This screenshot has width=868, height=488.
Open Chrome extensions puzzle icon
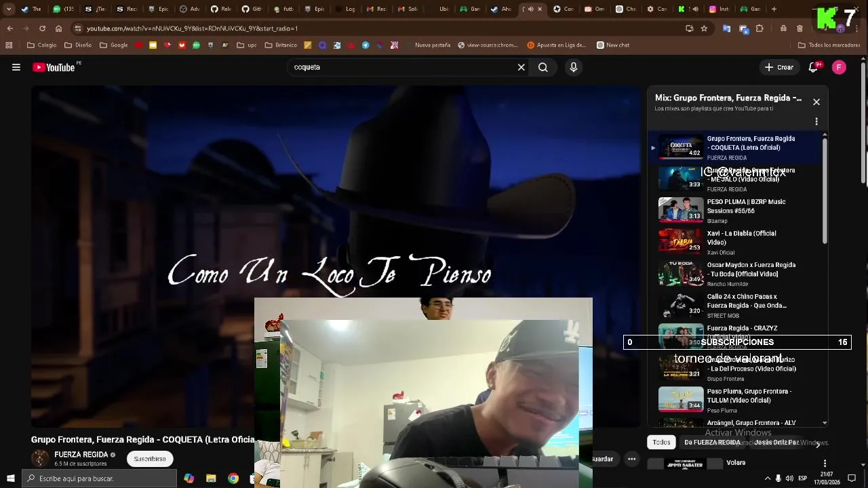coord(759,28)
